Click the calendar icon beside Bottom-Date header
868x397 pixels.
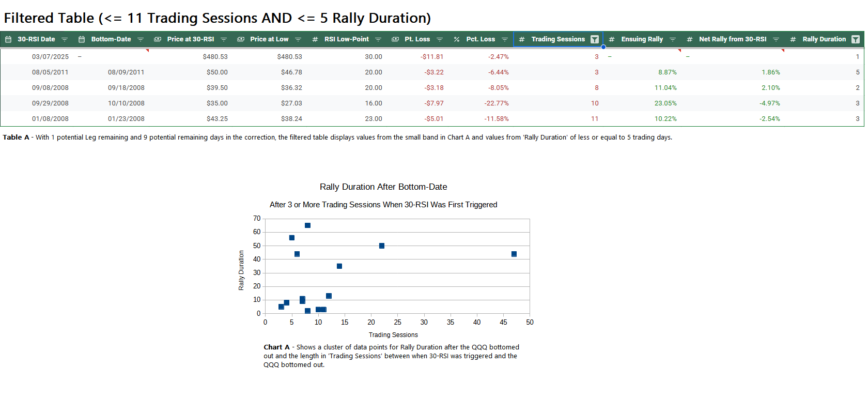82,39
